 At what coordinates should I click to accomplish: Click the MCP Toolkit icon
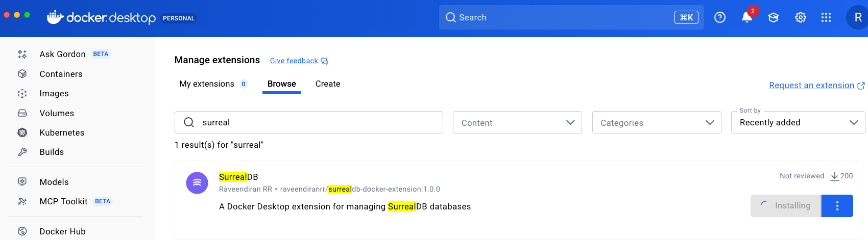click(22, 201)
